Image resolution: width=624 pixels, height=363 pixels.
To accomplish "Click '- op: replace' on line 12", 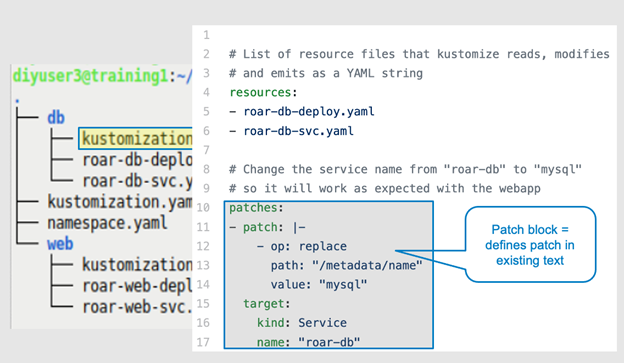I will pyautogui.click(x=302, y=246).
